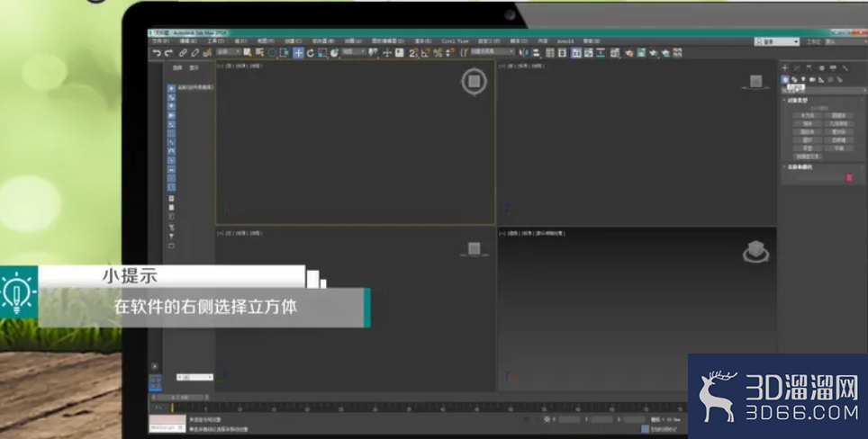
Task: Toggle Window/Crossing selection mode
Action: (284, 52)
